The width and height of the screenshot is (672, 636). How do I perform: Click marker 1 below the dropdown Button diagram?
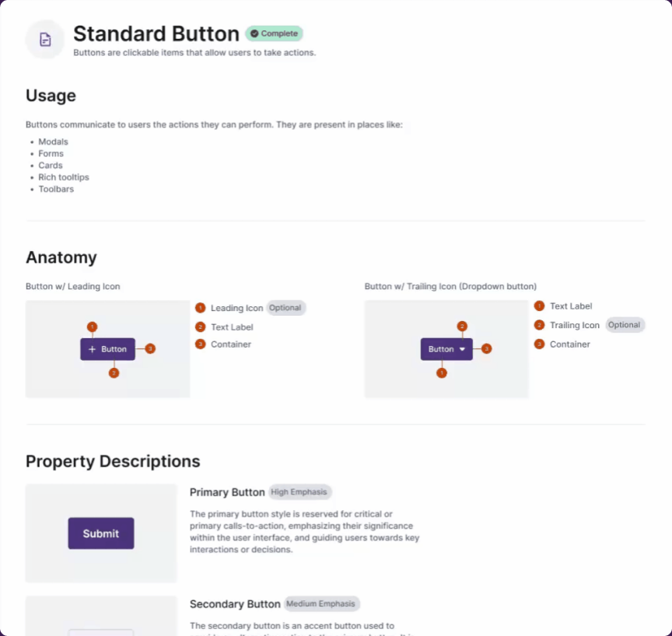coord(442,373)
